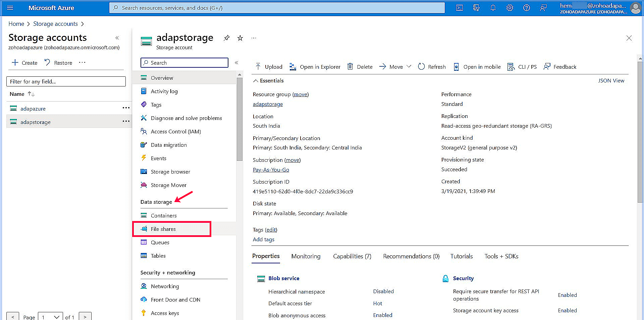The height and width of the screenshot is (320, 644).
Task: Open the Storage browser
Action: [x=170, y=172]
